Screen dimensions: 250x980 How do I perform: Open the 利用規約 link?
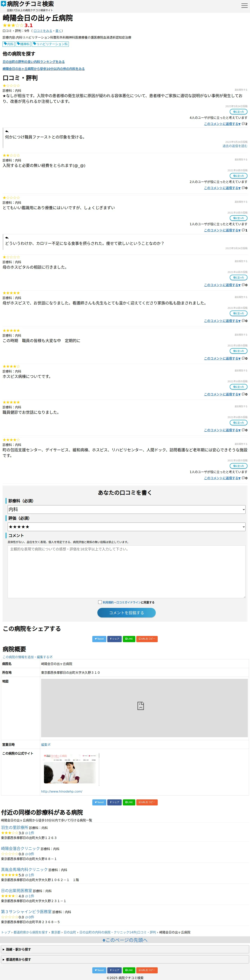(x=108, y=603)
